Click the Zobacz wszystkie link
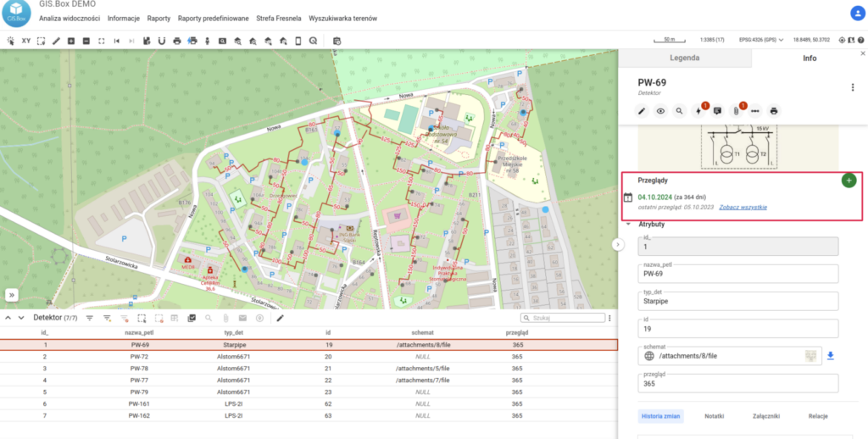The height and width of the screenshot is (439, 868). pos(743,207)
